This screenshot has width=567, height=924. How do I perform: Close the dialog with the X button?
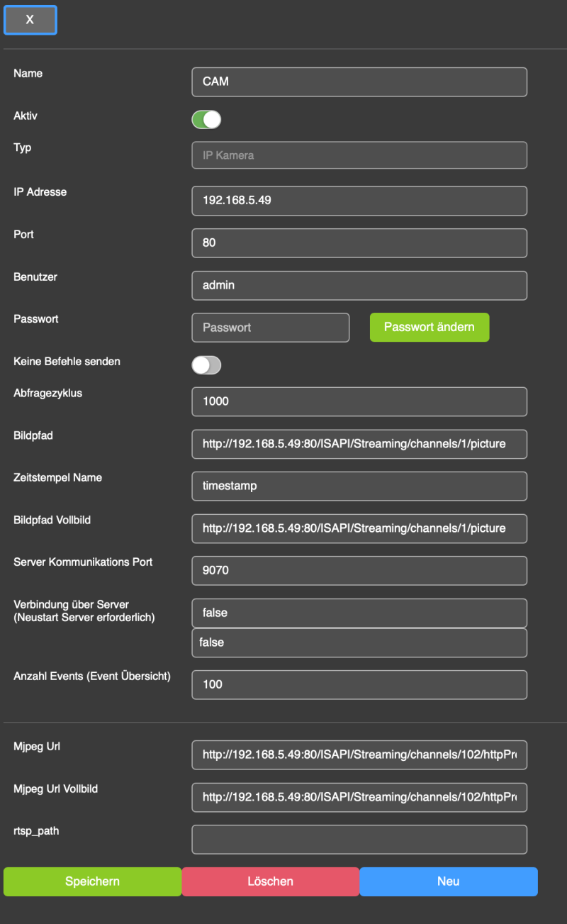click(30, 20)
